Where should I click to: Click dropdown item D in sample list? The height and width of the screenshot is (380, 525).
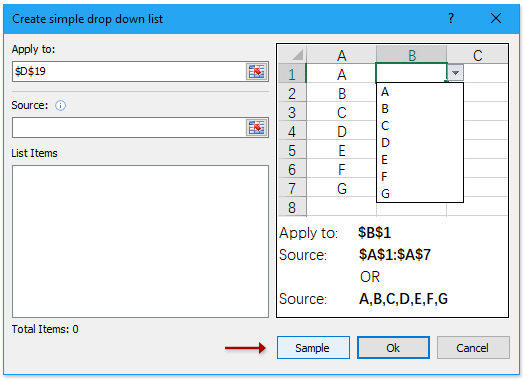click(x=385, y=143)
